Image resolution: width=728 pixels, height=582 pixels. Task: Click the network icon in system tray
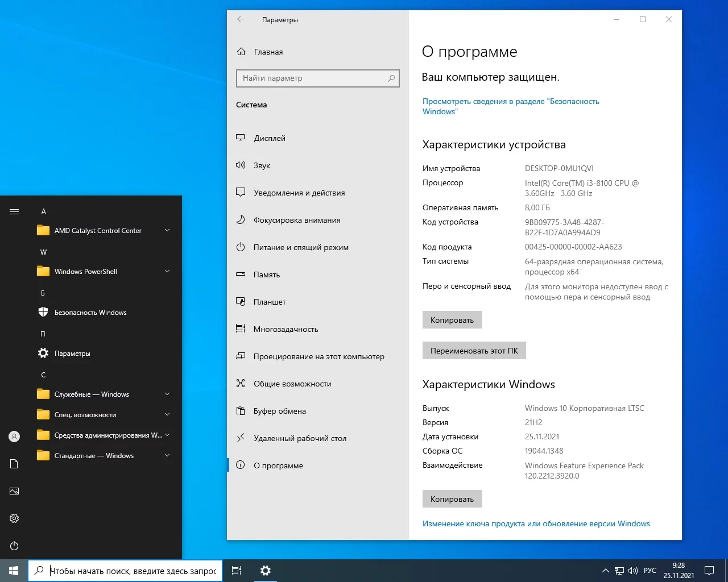click(x=619, y=571)
